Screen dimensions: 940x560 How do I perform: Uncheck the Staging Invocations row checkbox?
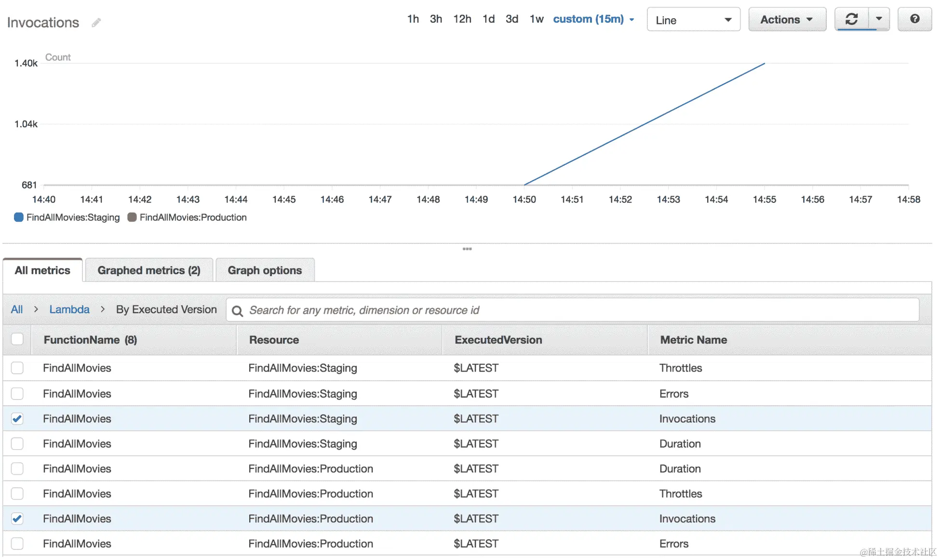(17, 419)
